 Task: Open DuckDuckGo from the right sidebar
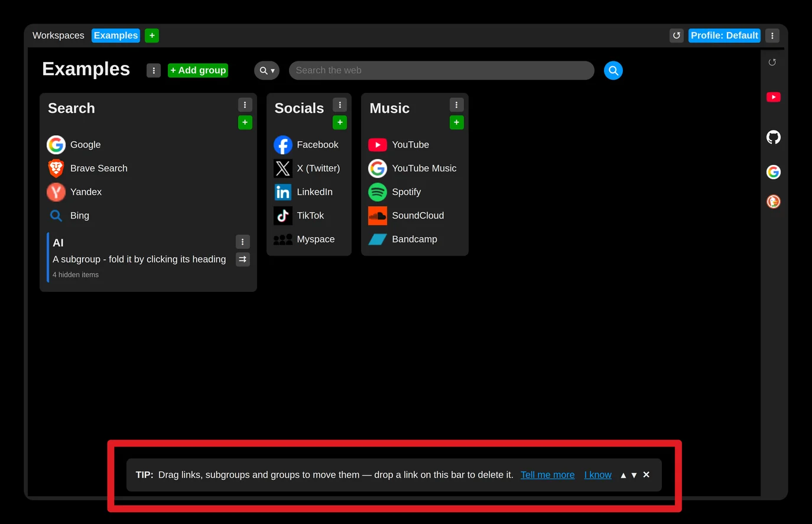774,201
